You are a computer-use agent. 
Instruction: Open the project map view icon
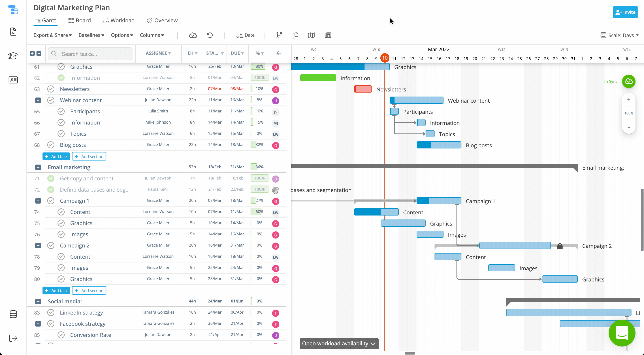(311, 35)
